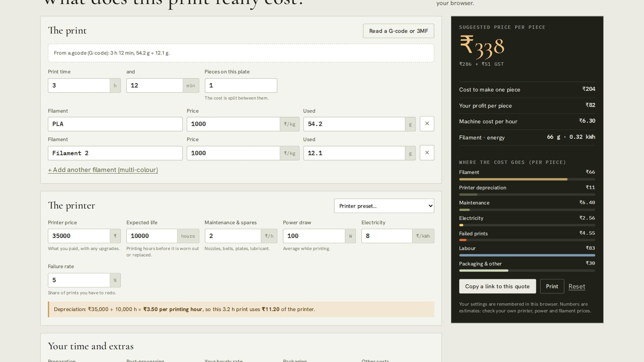Remove the PLA filament row

click(427, 124)
